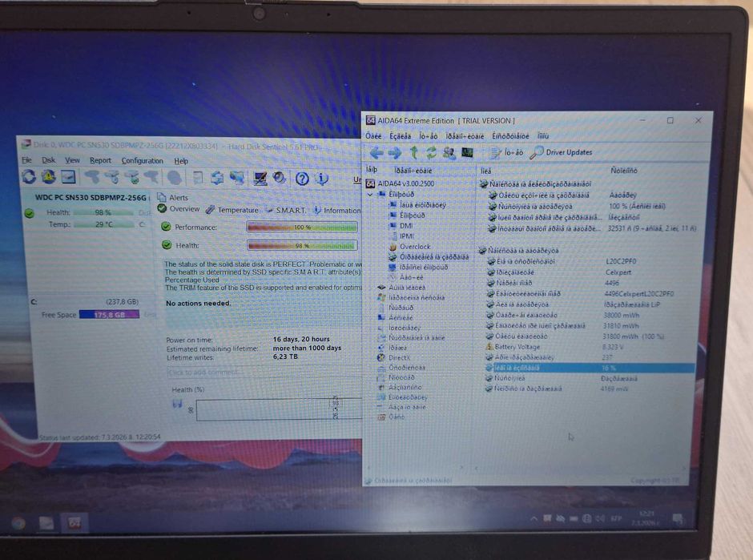This screenshot has height=560, width=753.
Task: Click the Celxpert value in AIDA64 list
Action: (x=618, y=272)
